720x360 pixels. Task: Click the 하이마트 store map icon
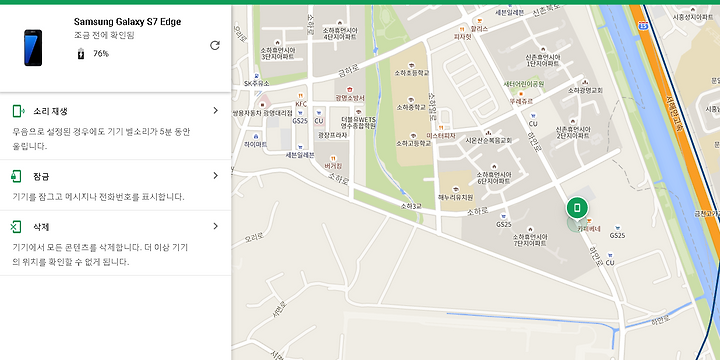tap(256, 137)
